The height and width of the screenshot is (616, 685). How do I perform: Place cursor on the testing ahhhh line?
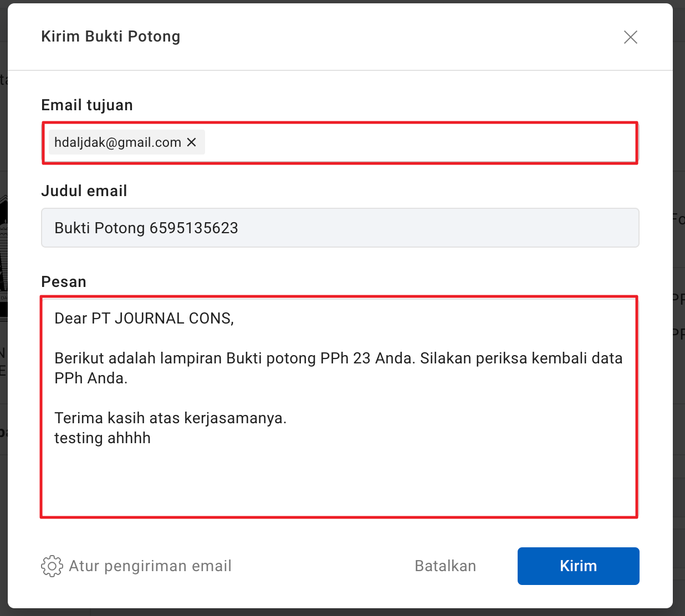pos(103,438)
